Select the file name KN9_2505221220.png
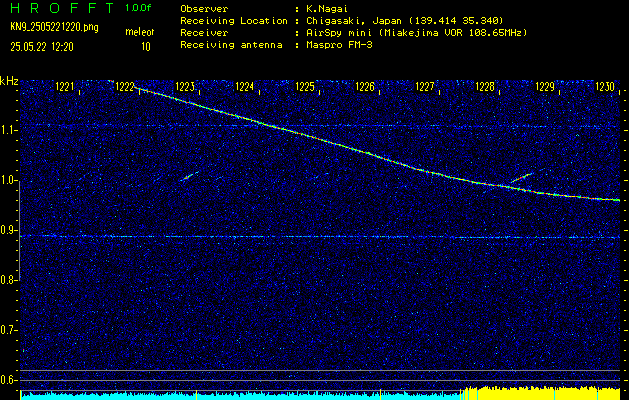Image resolution: width=629 pixels, height=400 pixels. pos(54,28)
